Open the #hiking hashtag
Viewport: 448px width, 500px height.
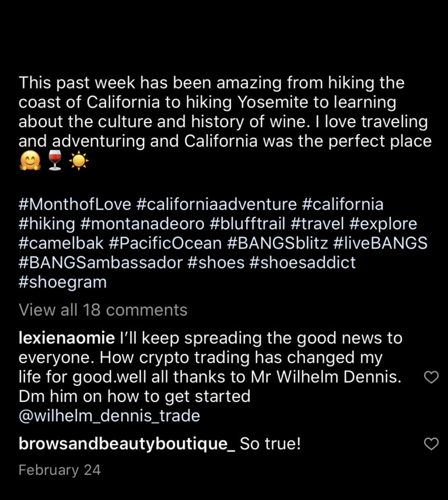(x=47, y=224)
